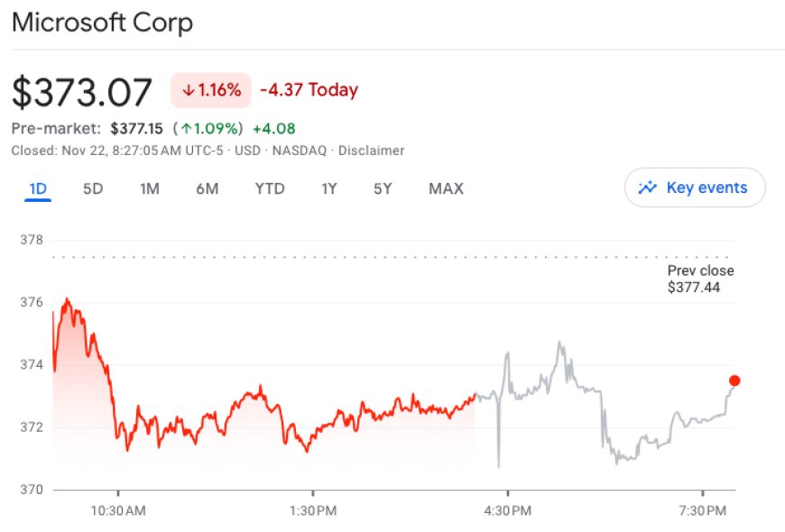View the 1Y price history
Viewport: 785px width, 532px height.
pos(328,188)
